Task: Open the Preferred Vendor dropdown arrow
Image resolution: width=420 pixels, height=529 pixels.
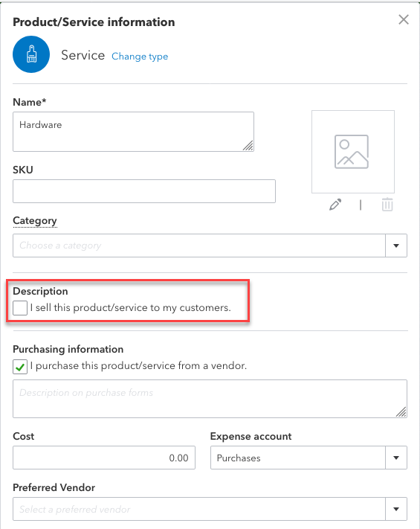Action: pyautogui.click(x=396, y=509)
